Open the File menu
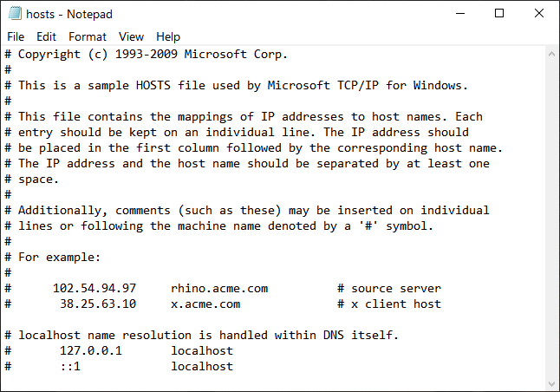The width and height of the screenshot is (560, 392). tap(16, 36)
